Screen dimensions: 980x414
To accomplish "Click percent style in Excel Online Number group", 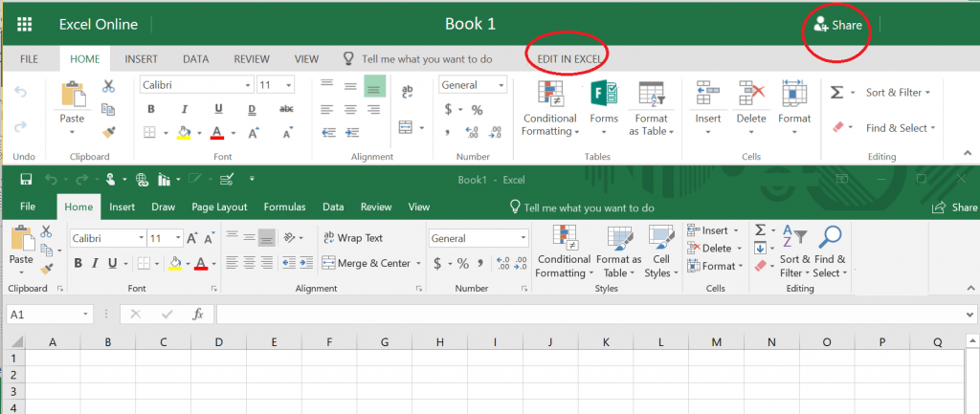I will pos(477,110).
